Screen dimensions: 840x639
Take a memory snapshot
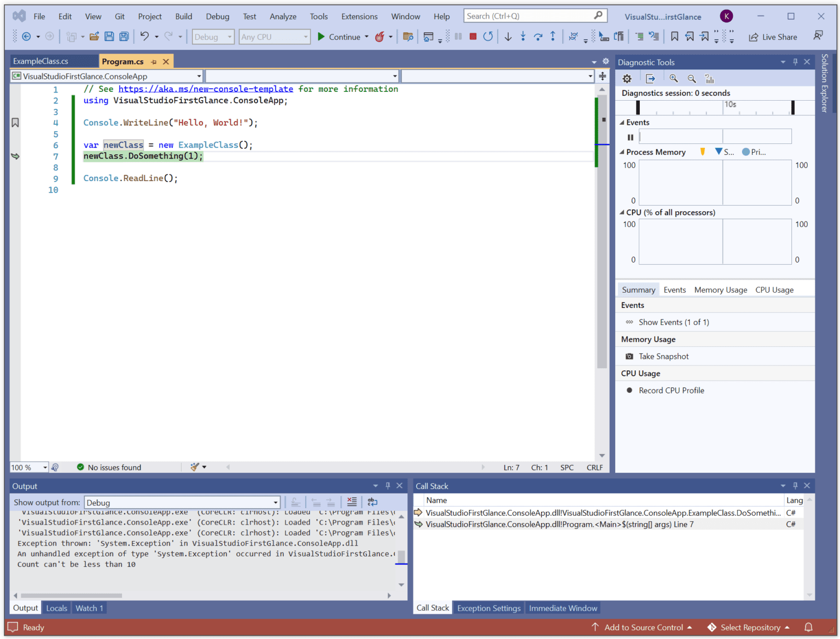coord(663,356)
